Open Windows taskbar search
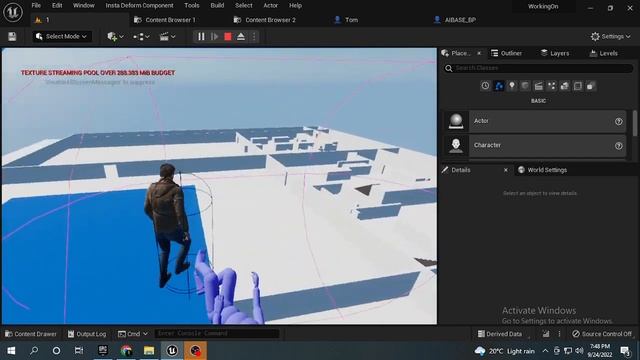The image size is (640, 360). [34, 351]
